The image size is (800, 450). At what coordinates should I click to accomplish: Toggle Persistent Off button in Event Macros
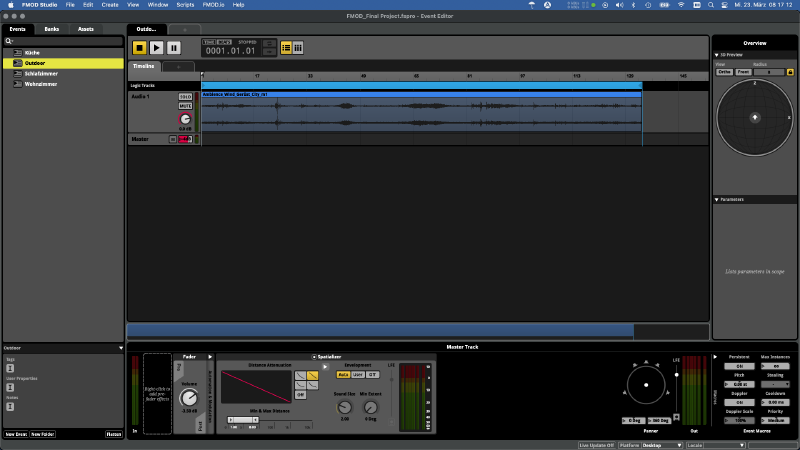pos(739,366)
